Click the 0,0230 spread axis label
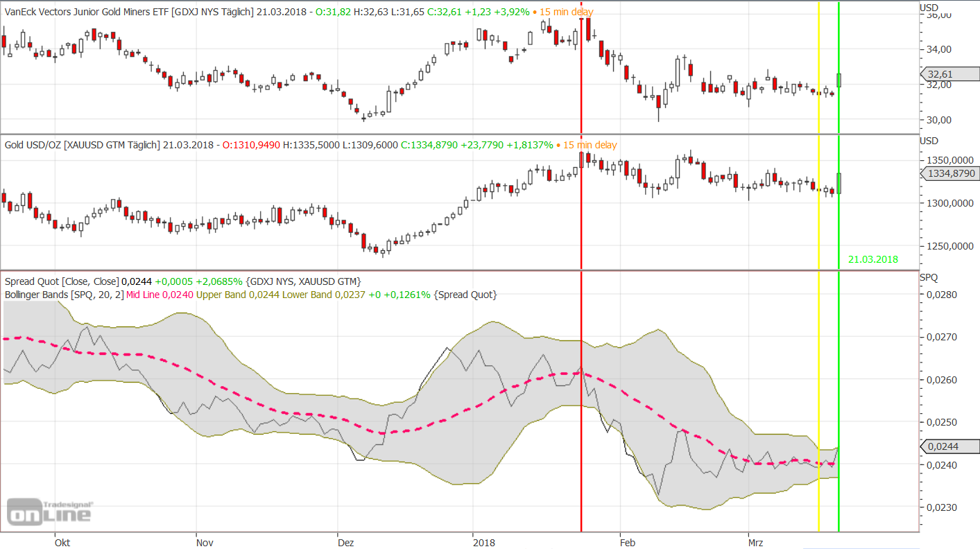This screenshot has width=980, height=549. point(940,507)
